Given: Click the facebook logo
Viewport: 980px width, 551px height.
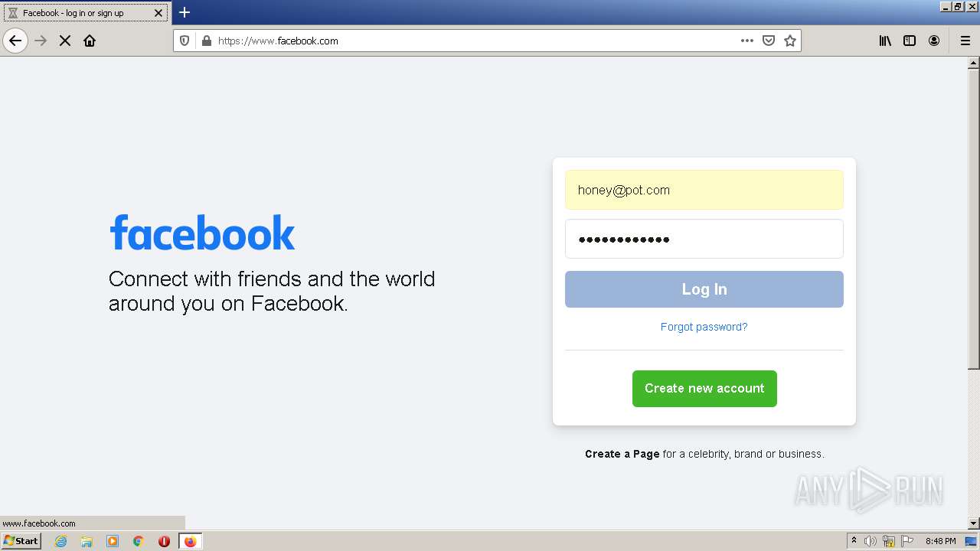Looking at the screenshot, I should tap(202, 233).
